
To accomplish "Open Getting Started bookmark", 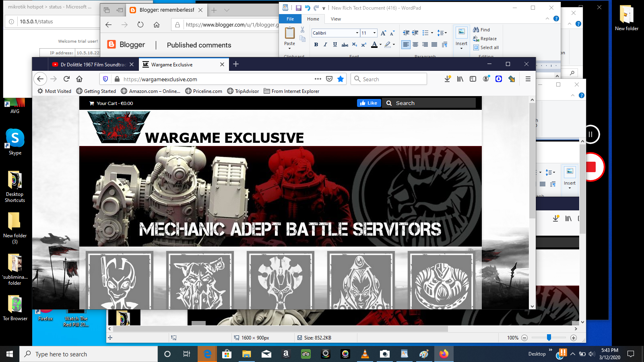I will [96, 91].
